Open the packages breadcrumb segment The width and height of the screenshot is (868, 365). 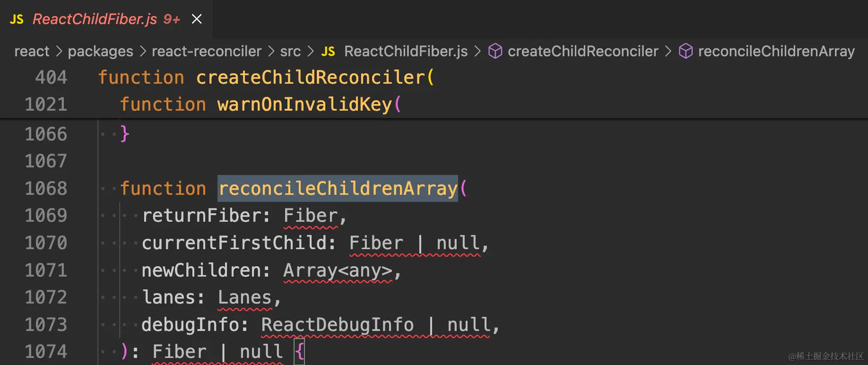click(100, 51)
